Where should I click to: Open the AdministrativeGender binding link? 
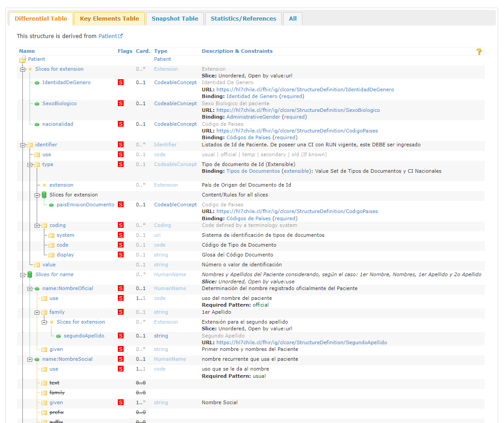[x=254, y=117]
